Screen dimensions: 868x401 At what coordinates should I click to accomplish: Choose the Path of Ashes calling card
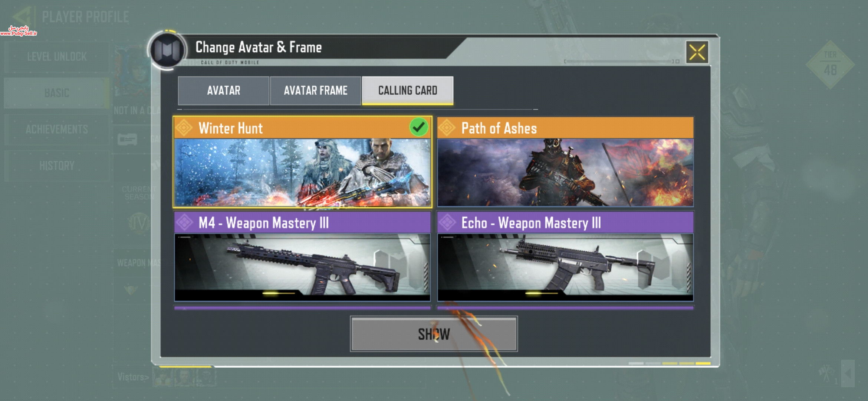coord(565,162)
